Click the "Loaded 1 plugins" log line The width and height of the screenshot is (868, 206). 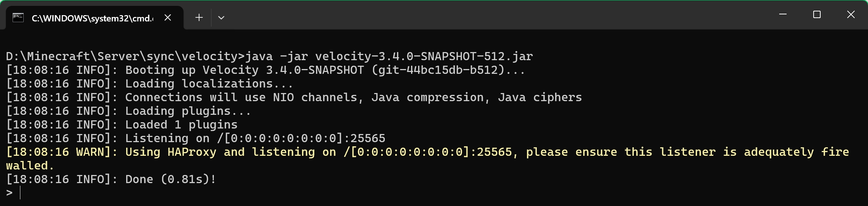pos(122,125)
